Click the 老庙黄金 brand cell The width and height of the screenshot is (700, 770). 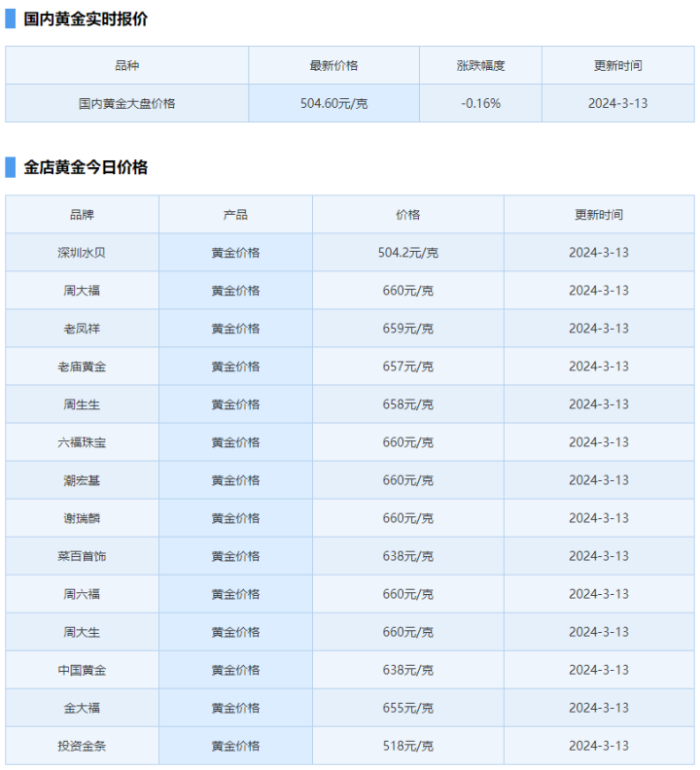pos(82,367)
